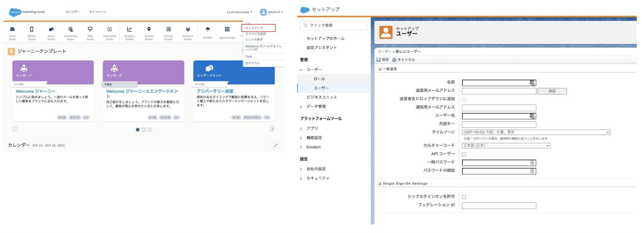Click the save disk icon in Setup
The height and width of the screenshot is (233, 644).
(379, 59)
